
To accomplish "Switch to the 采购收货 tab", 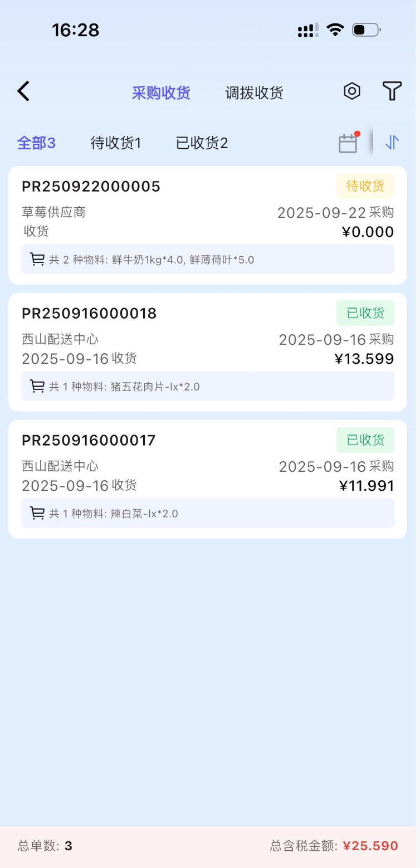I will (161, 92).
